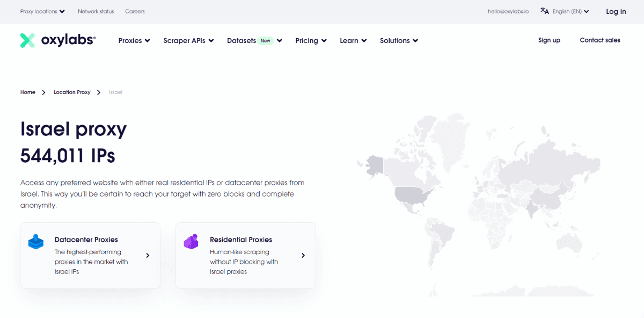This screenshot has height=318, width=644.
Task: Click the Israel proxy heading
Action: point(74,129)
